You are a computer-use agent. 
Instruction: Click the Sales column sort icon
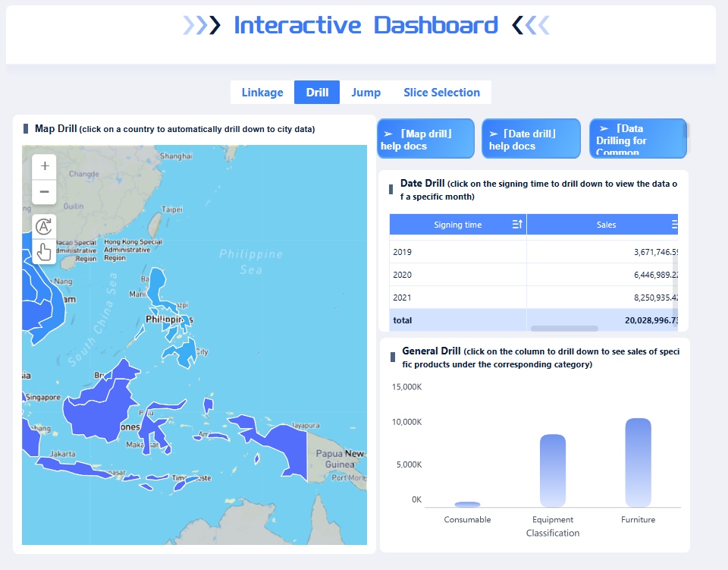click(x=674, y=225)
